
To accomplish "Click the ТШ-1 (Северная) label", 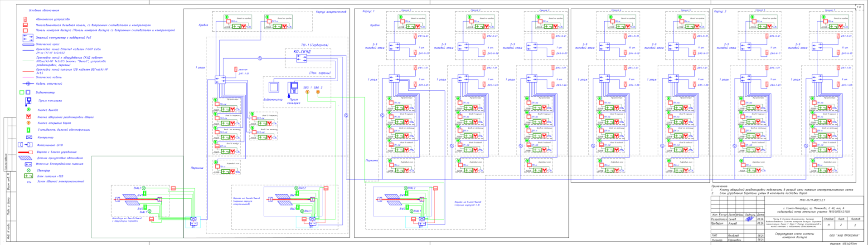I will 315,45.
